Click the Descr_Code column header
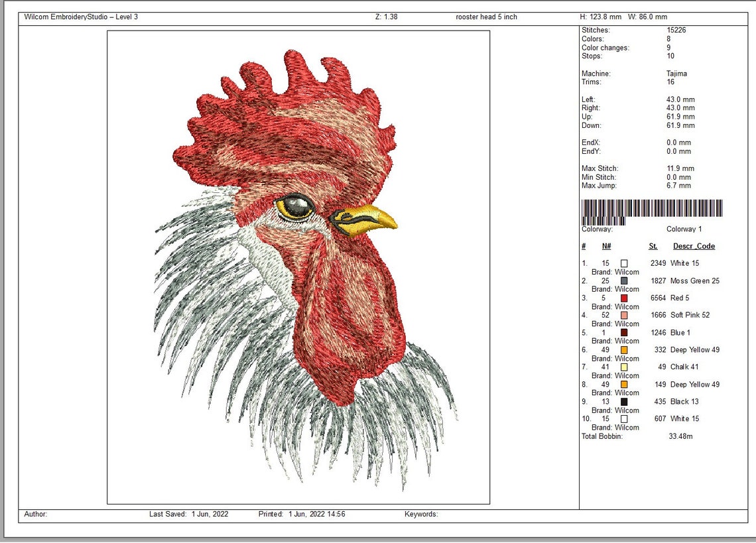Image resolution: width=756 pixels, height=543 pixels. pos(694,246)
